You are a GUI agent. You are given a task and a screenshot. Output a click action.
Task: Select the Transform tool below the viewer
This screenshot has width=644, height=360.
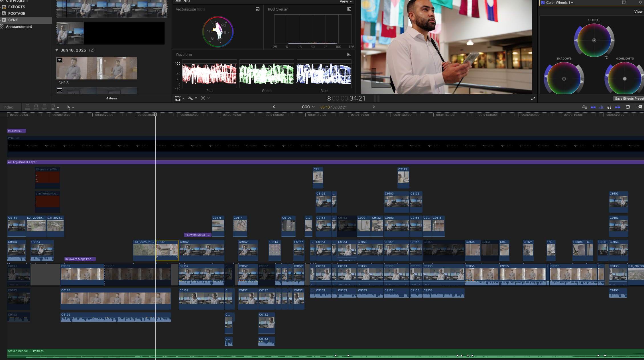pos(178,98)
